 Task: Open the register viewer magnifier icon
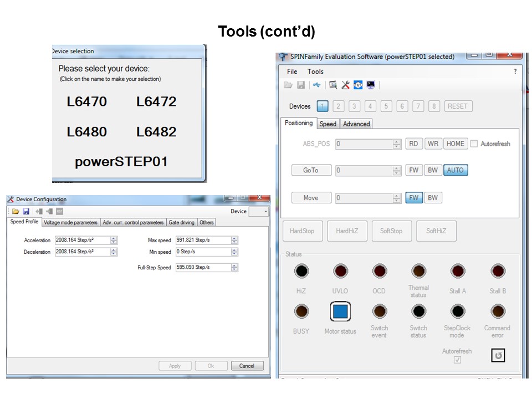[334, 84]
